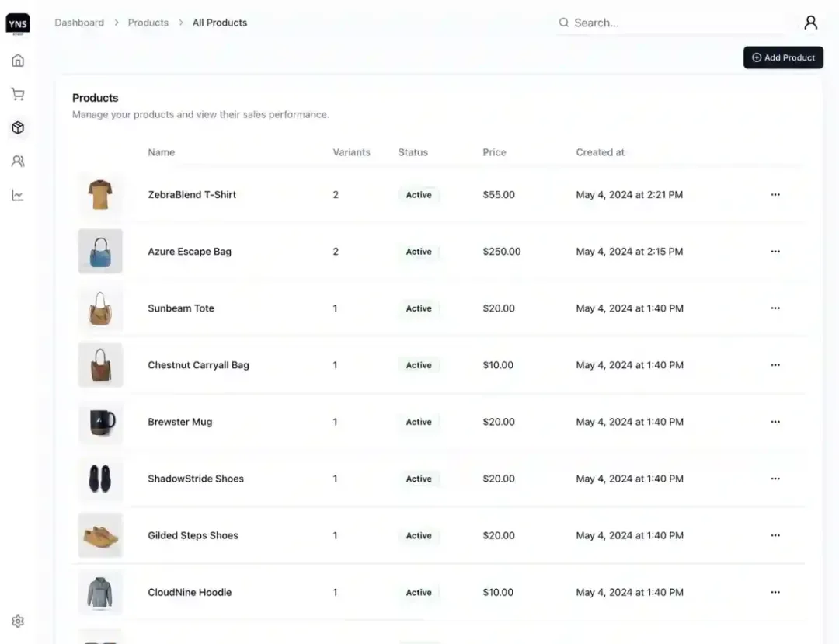Click the Active badge for Azure Escape Bag

point(419,252)
